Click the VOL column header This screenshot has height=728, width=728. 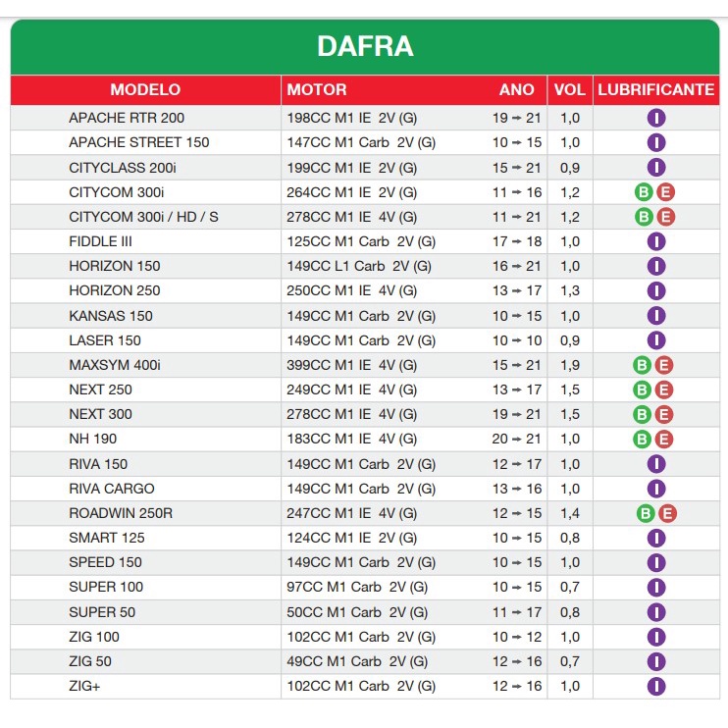pos(569,89)
